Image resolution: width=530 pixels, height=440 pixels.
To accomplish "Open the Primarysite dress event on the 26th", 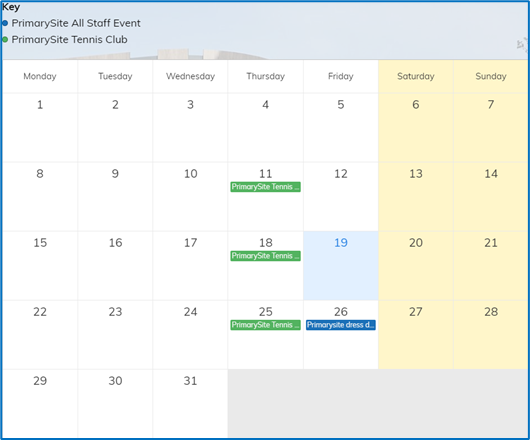I will pyautogui.click(x=341, y=325).
